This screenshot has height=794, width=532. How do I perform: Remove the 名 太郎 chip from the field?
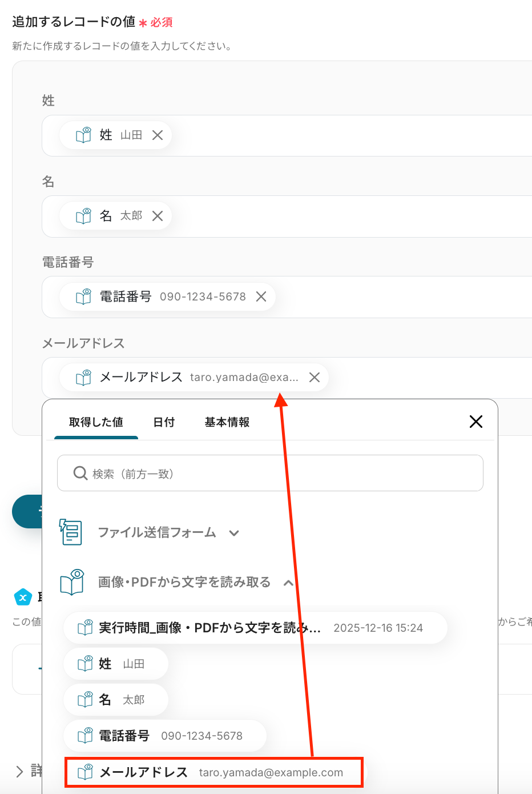click(158, 216)
